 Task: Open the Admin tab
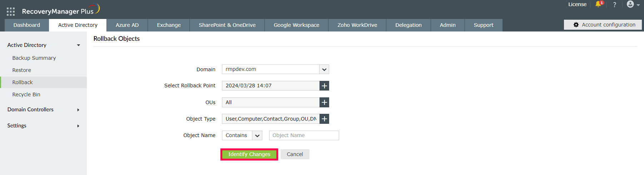[448, 25]
